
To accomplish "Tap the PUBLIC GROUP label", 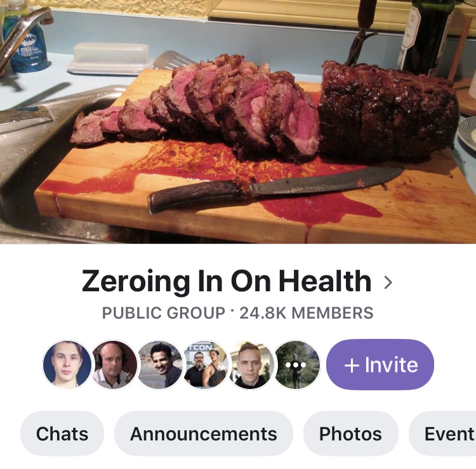I will coord(164,313).
